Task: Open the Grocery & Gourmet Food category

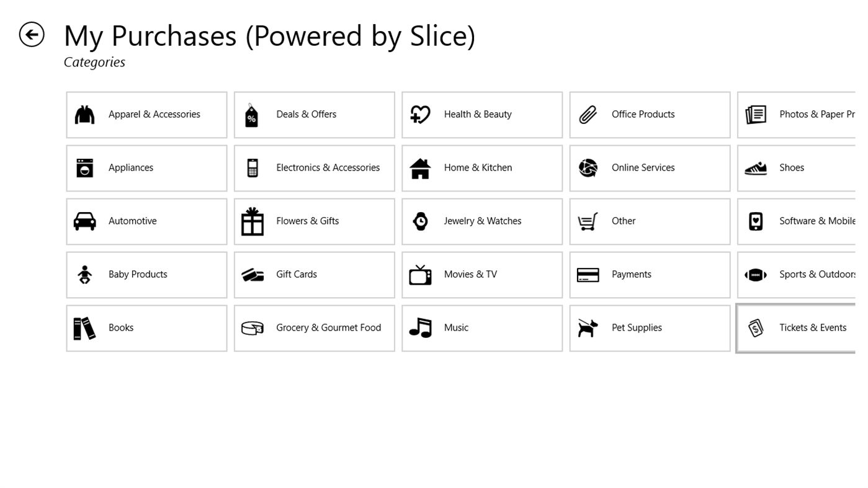Action: [314, 327]
